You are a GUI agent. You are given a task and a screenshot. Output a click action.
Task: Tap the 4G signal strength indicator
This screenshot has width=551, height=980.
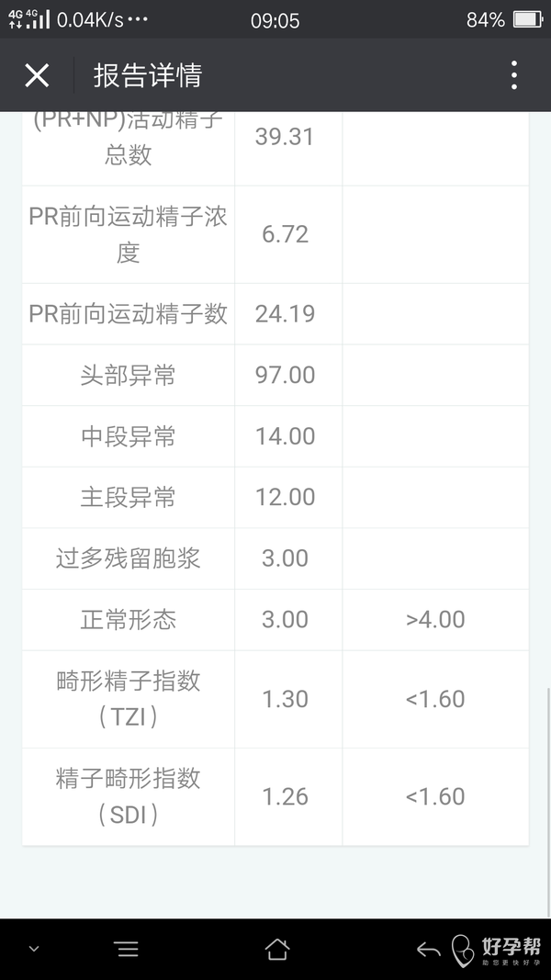26,19
